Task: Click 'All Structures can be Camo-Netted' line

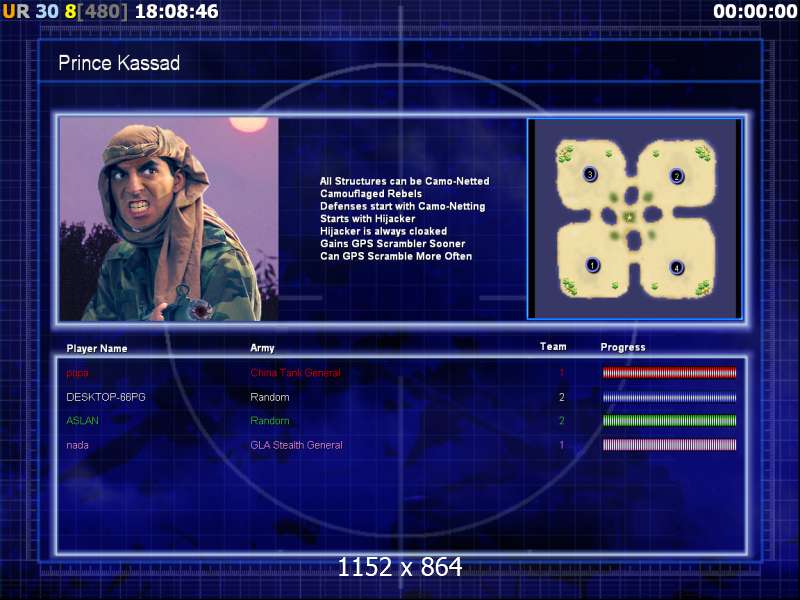Action: coord(405,181)
